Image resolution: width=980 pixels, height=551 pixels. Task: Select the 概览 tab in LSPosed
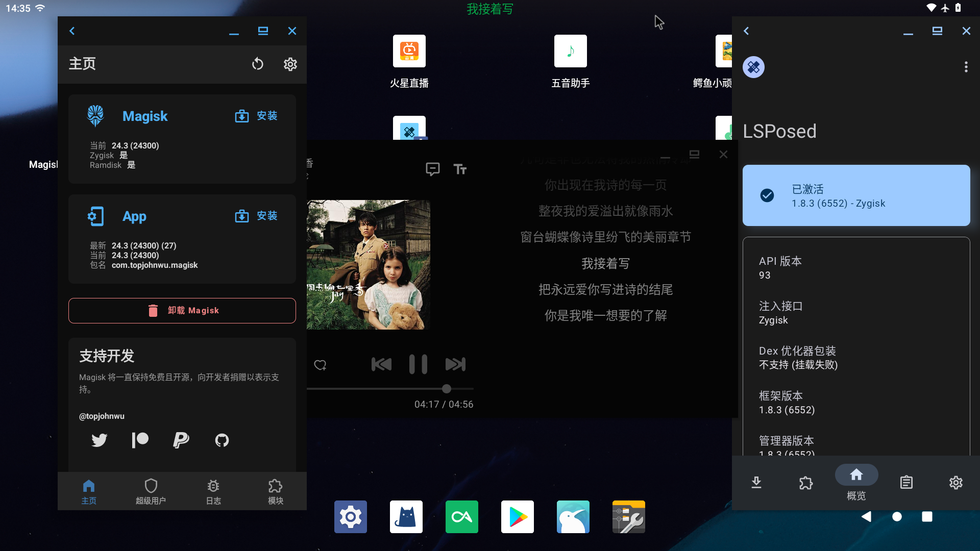point(856,482)
